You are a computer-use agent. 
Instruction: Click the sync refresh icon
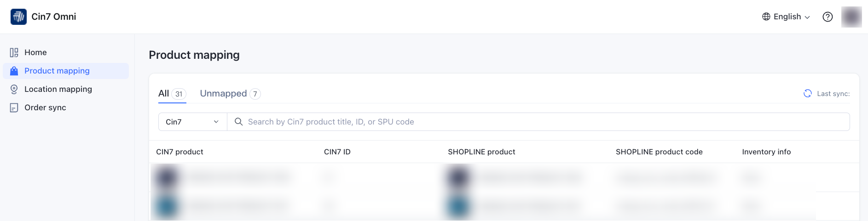808,94
